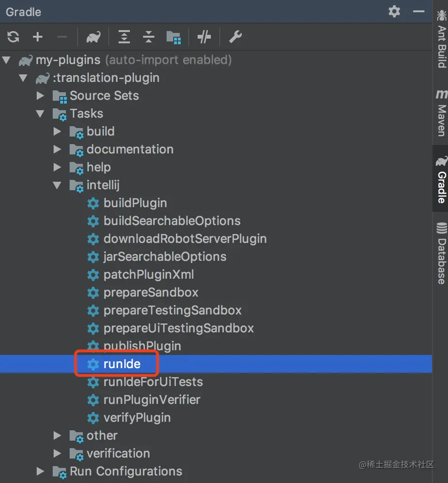Viewport: 448px width, 483px height.
Task: Click the buildPlugin gear icon
Action: (x=93, y=203)
